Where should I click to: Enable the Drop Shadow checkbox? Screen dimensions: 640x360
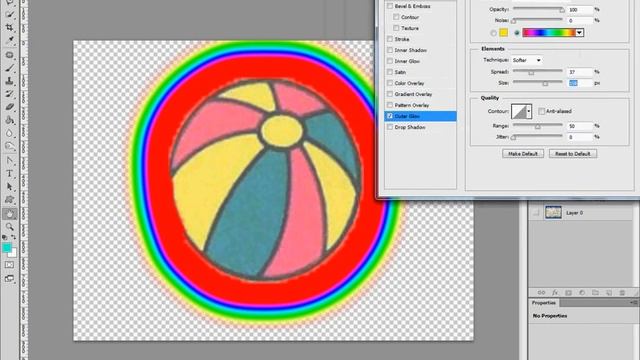(x=390, y=127)
